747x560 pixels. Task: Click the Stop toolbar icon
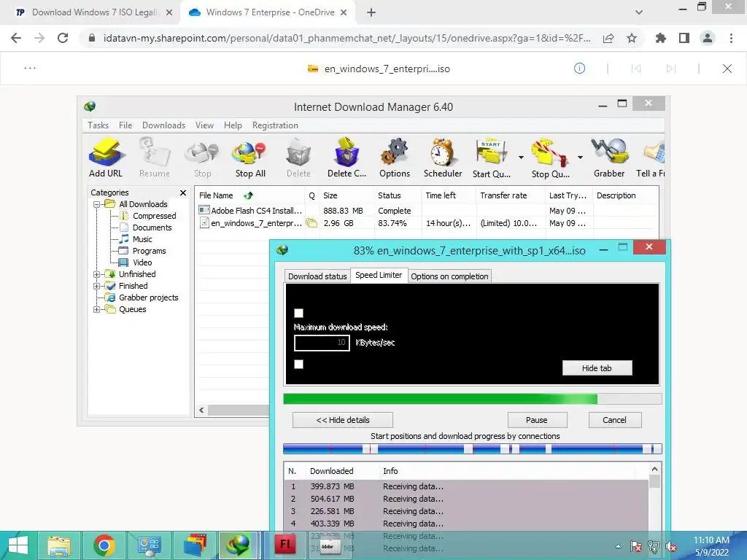point(202,157)
